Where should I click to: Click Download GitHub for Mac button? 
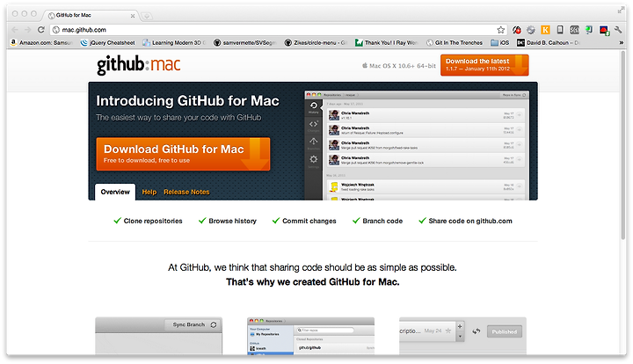pos(183,154)
